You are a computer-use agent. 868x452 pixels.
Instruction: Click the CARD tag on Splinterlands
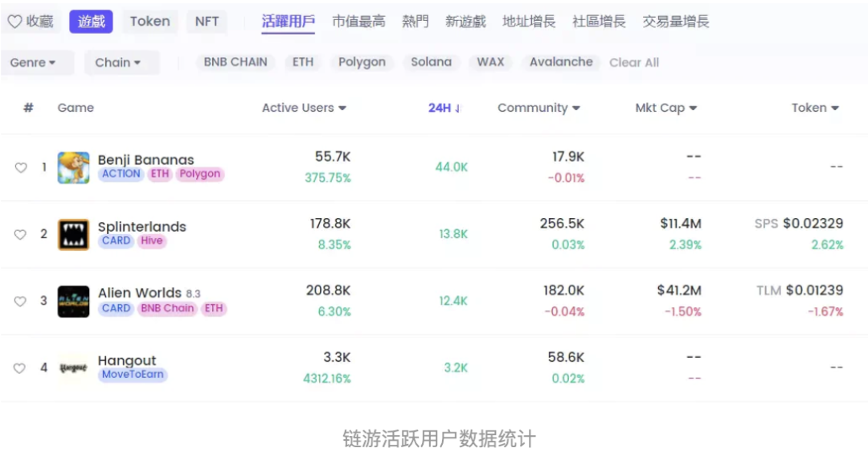pos(117,241)
